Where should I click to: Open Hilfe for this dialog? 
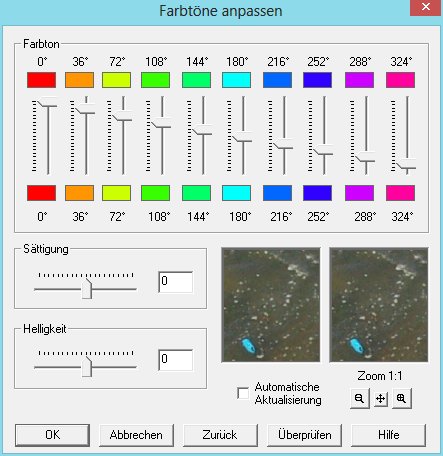(x=388, y=435)
